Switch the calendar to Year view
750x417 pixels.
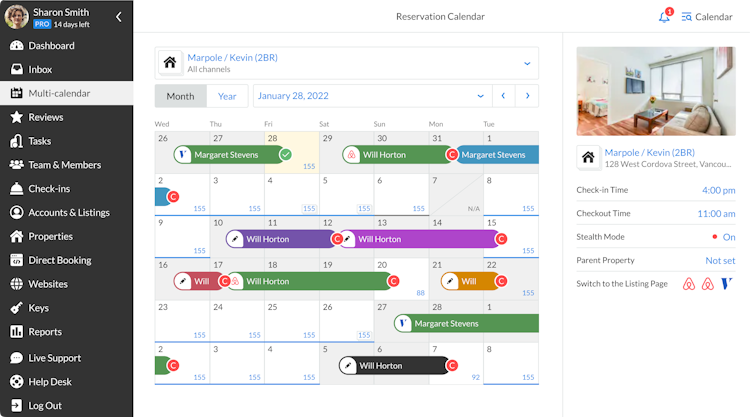tap(228, 96)
